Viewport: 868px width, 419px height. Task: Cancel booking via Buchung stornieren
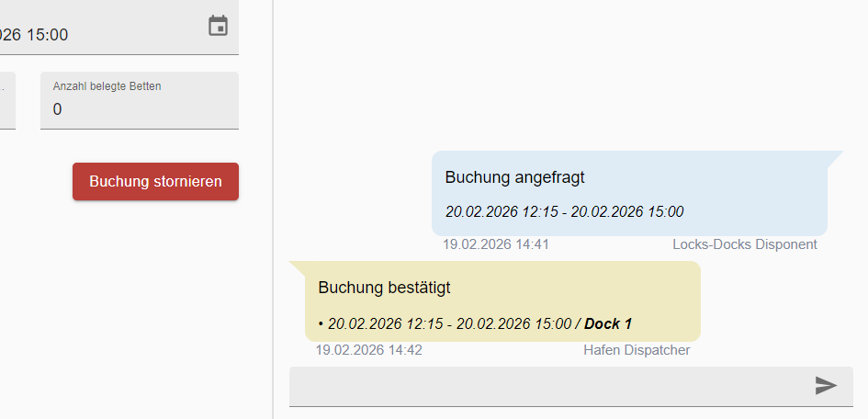coord(155,182)
